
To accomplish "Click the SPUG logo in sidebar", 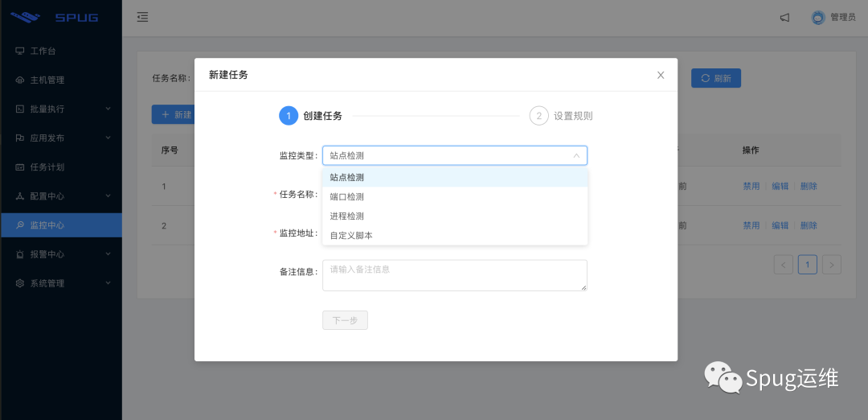I will (x=55, y=17).
